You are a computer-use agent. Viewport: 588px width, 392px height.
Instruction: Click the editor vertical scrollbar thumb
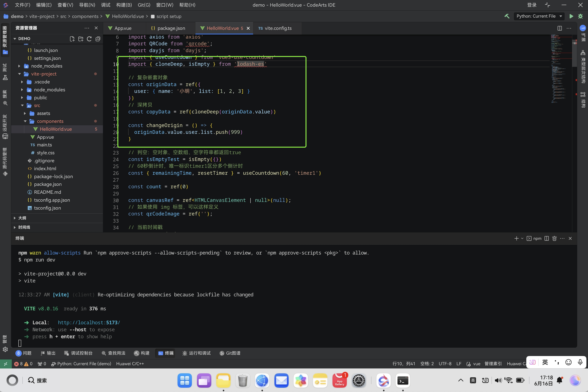[x=575, y=53]
